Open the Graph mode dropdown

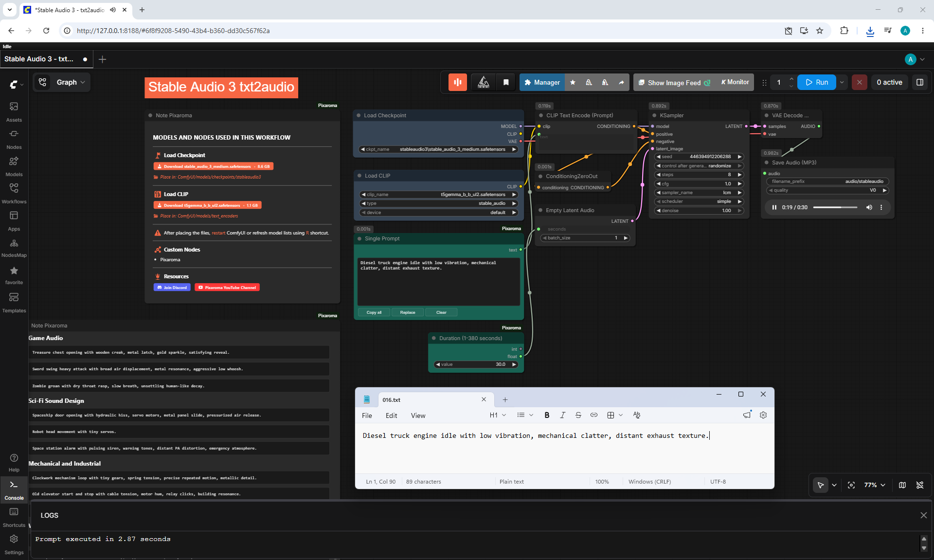(x=71, y=82)
